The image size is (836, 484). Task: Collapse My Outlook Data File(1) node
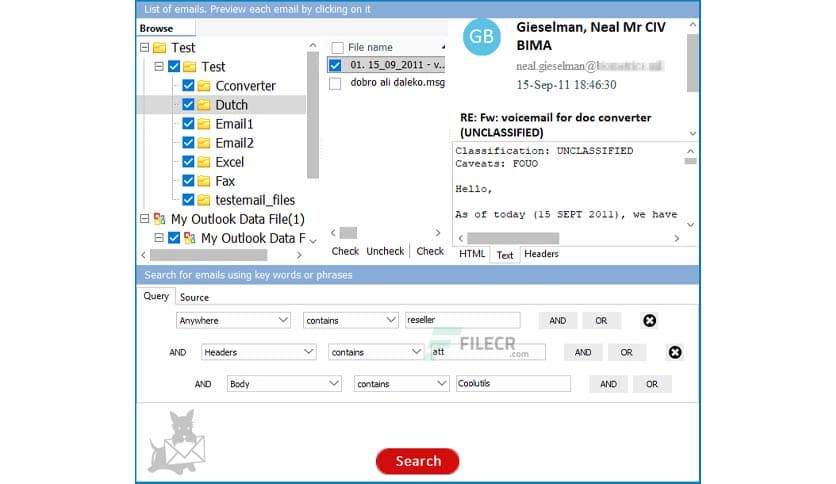[x=144, y=219]
